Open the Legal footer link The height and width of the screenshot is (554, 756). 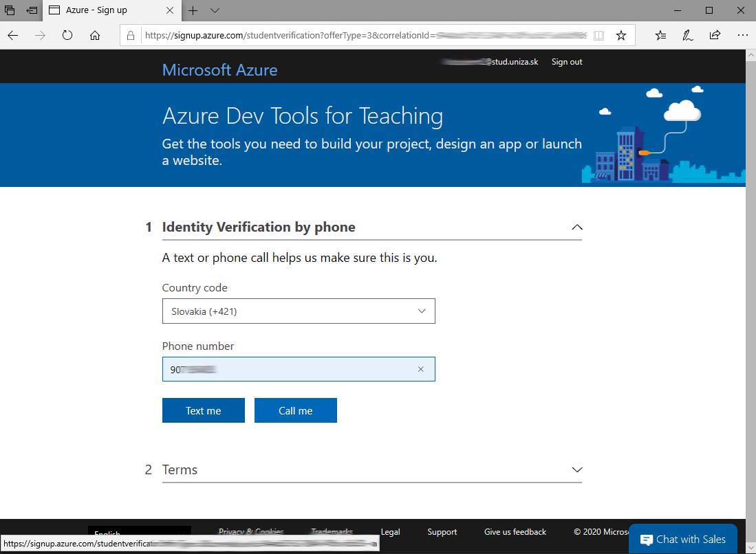(x=390, y=532)
